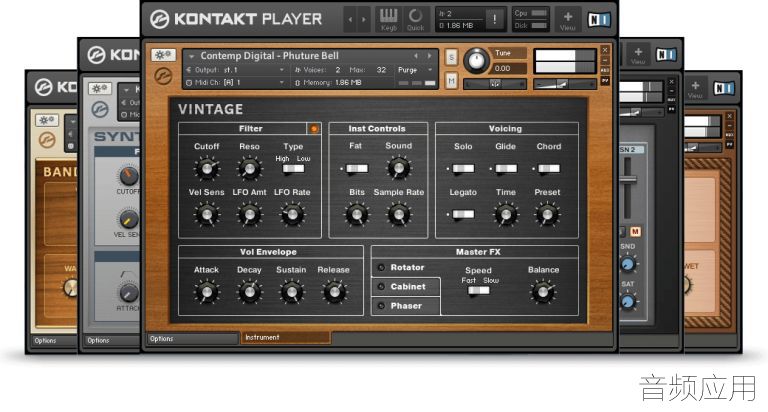This screenshot has height=412, width=768.
Task: Solo the instrument with S button
Action: coord(451,58)
